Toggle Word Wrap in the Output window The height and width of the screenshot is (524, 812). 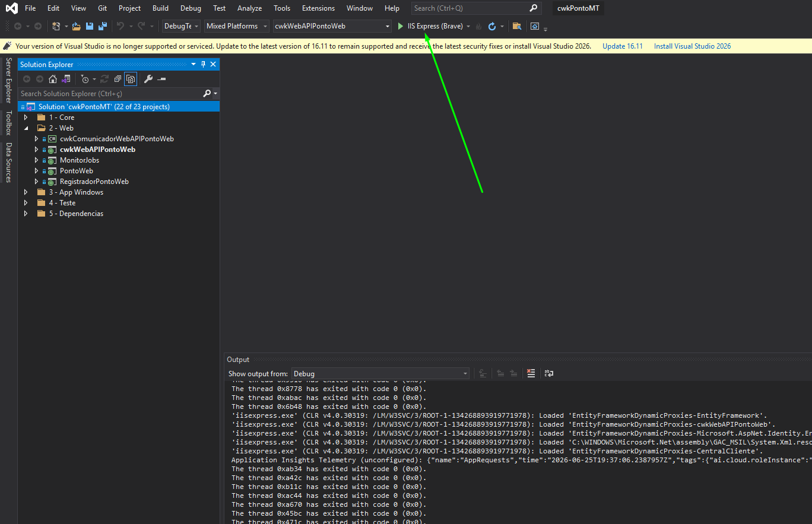coord(550,373)
